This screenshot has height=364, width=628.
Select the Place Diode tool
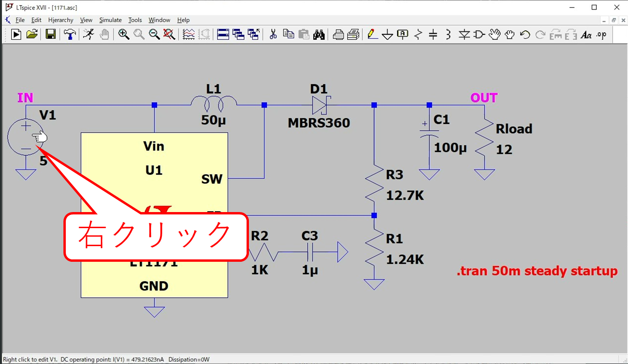pyautogui.click(x=464, y=34)
